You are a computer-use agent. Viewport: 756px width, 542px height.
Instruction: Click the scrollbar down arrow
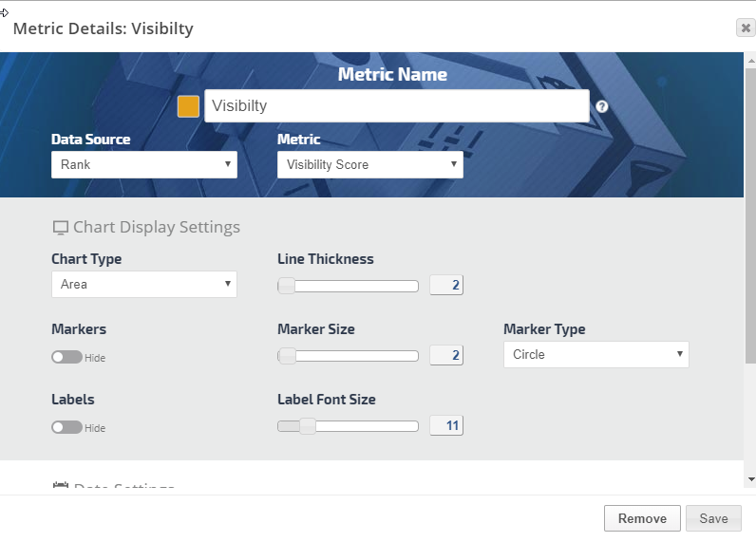[x=750, y=479]
